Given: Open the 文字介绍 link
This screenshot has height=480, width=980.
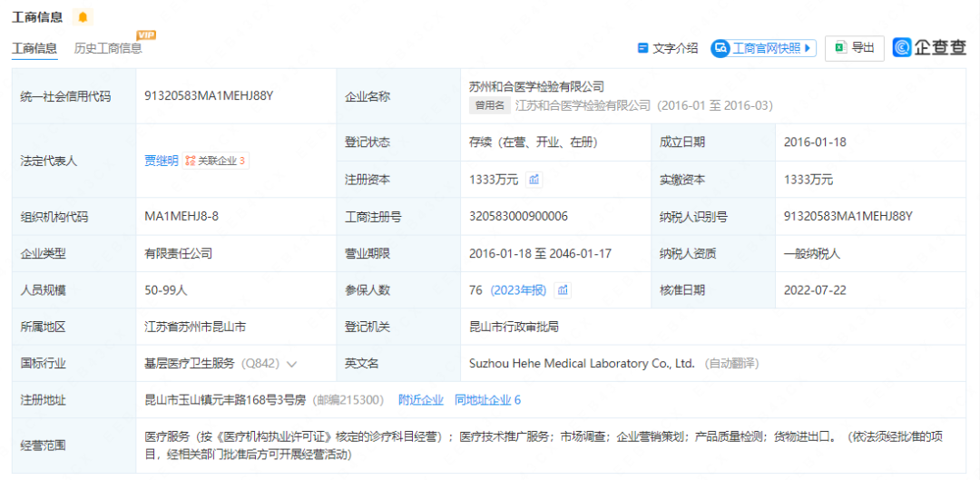Looking at the screenshot, I should [x=668, y=48].
